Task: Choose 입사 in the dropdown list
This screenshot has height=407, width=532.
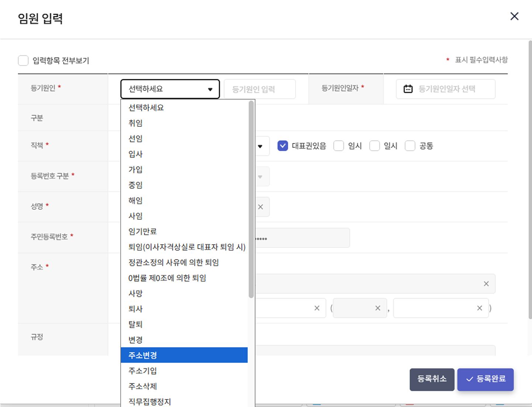Action: (184, 154)
